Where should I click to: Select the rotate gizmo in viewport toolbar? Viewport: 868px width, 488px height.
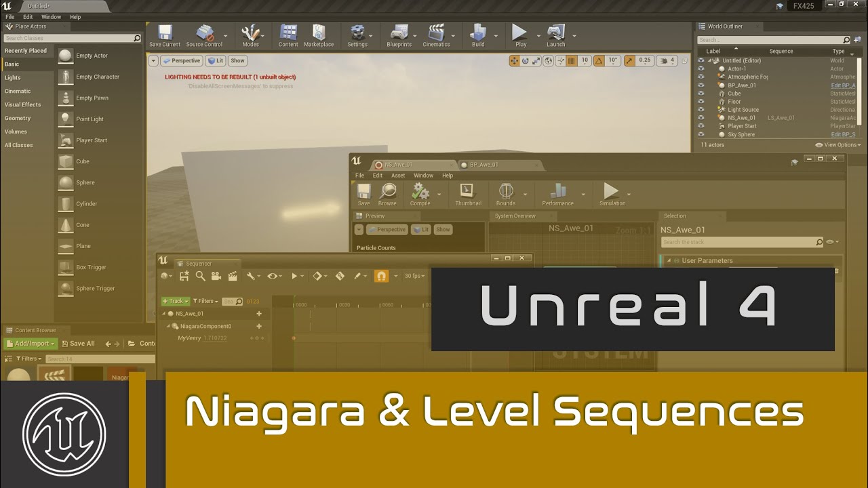coord(525,60)
